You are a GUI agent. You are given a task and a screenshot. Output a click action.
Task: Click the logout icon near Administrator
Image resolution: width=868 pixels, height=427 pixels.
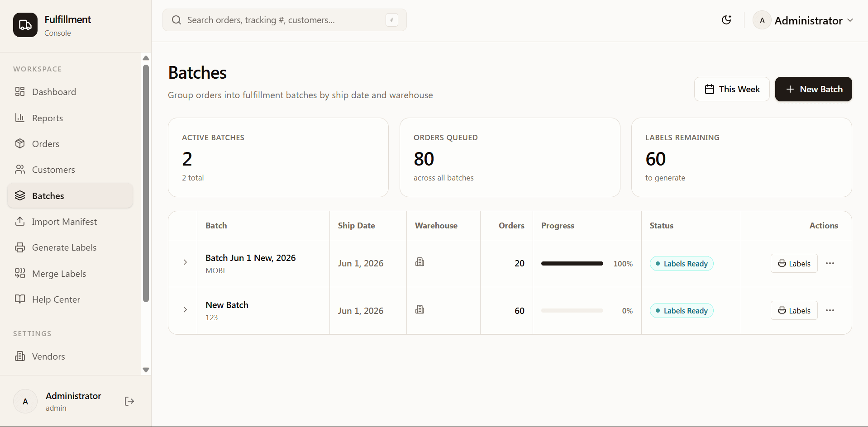pos(129,401)
